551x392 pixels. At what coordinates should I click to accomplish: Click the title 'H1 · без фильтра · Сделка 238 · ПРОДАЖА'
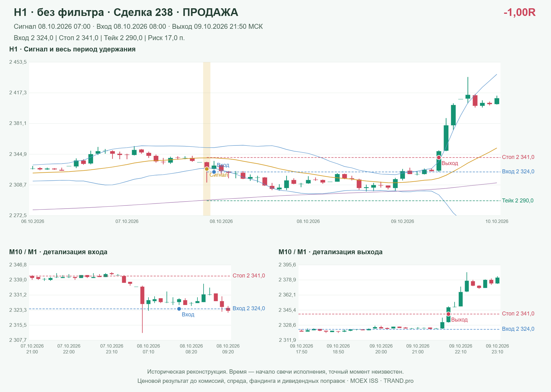click(126, 12)
